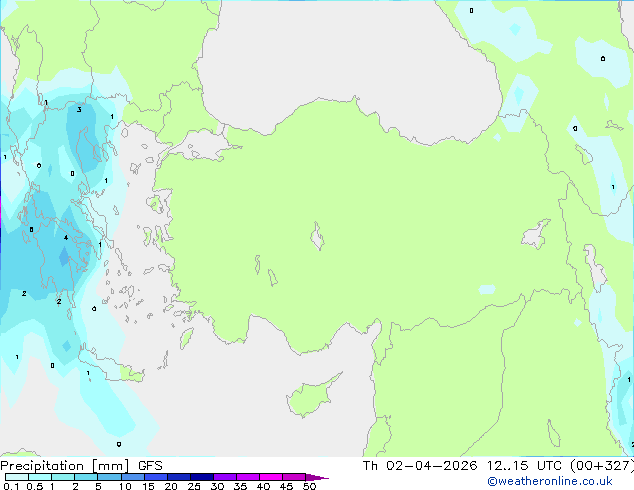Click the '4' precipitation value on the map

click(66, 238)
